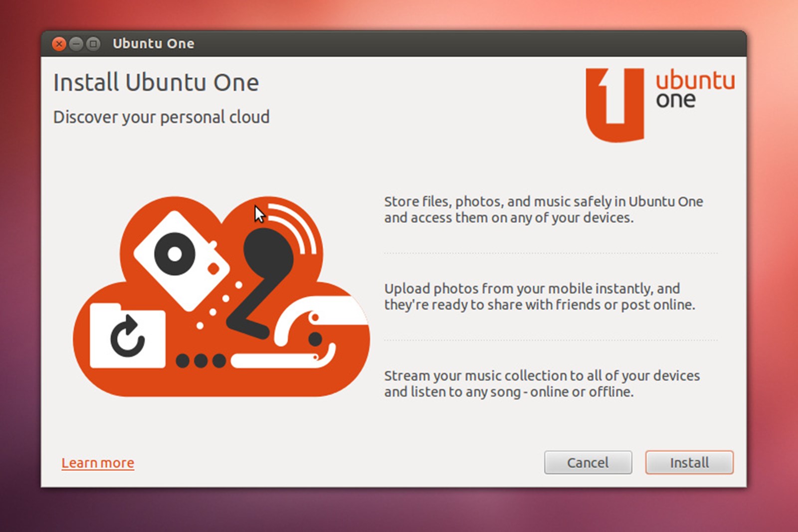Minimize the Ubuntu One window
The height and width of the screenshot is (532, 798).
(76, 44)
